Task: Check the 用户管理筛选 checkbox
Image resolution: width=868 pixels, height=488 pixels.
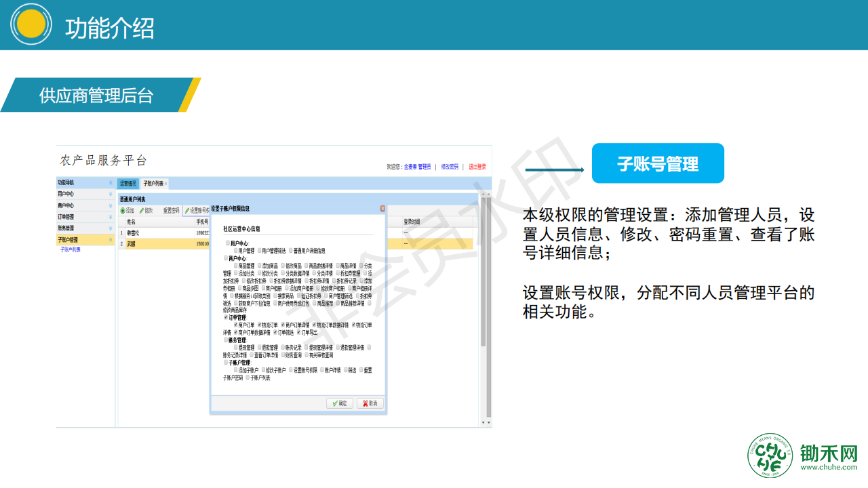Action: pos(260,251)
